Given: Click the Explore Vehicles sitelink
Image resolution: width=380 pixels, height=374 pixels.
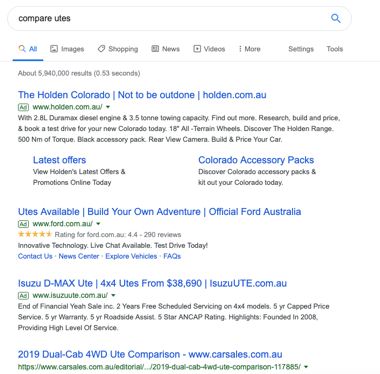Looking at the screenshot, I should [131, 256].
